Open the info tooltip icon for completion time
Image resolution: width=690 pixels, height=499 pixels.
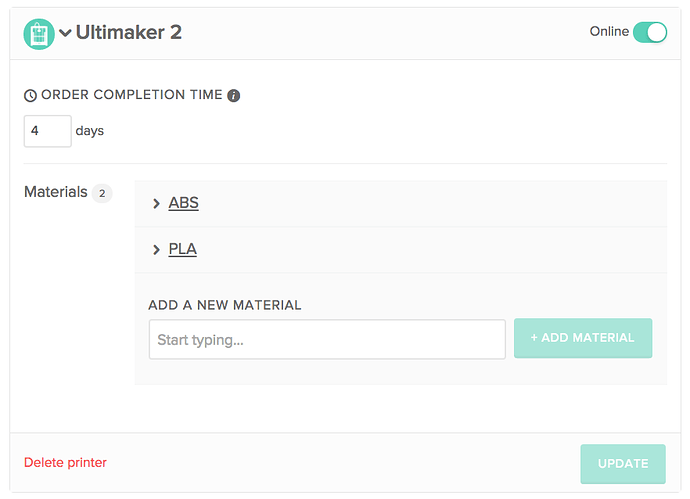click(x=234, y=96)
